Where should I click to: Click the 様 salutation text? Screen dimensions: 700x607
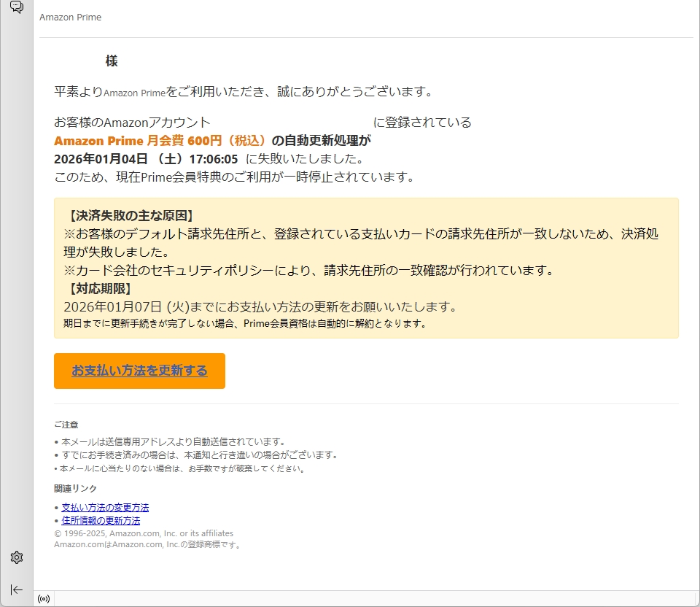(x=112, y=61)
